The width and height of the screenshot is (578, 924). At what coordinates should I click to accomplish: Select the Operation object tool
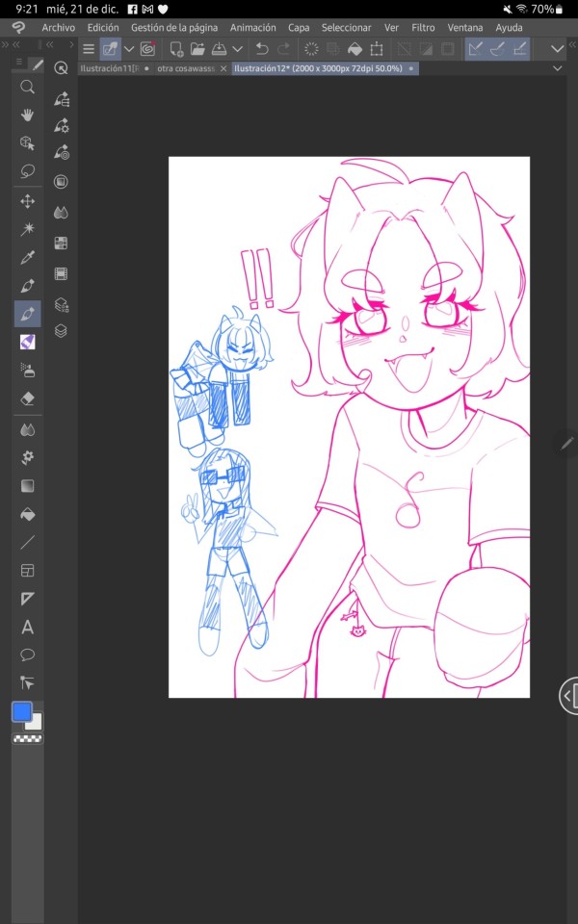point(27,143)
